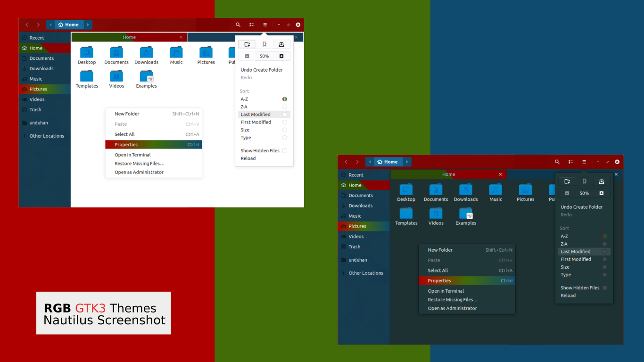Choose New Folder in the light context menu
The height and width of the screenshot is (362, 644).
(154, 114)
